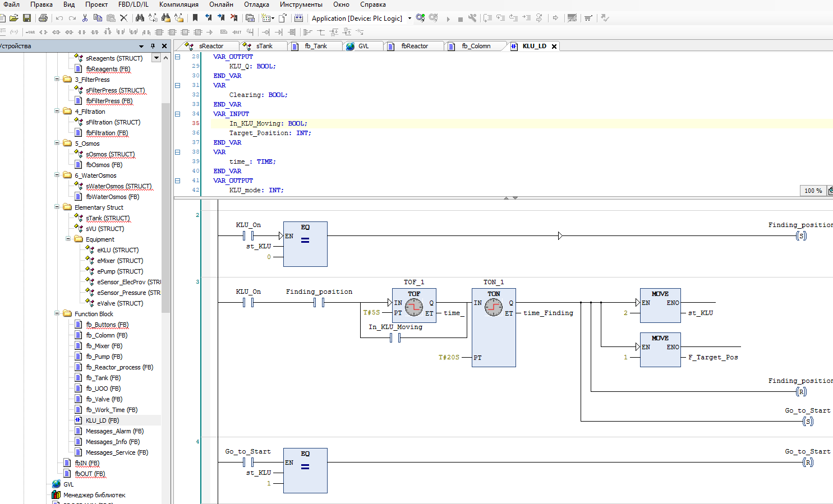Screen dimensions: 833x504
Task: Select the GVL item in the device tree
Action: coord(68,484)
